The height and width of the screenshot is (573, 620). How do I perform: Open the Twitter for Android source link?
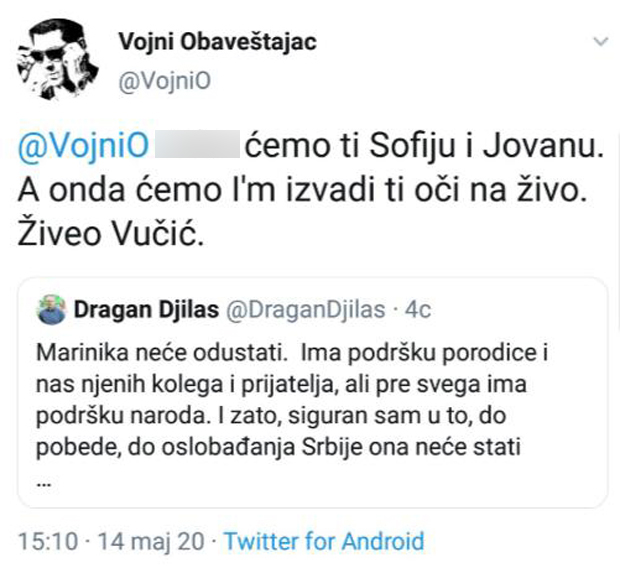click(324, 542)
